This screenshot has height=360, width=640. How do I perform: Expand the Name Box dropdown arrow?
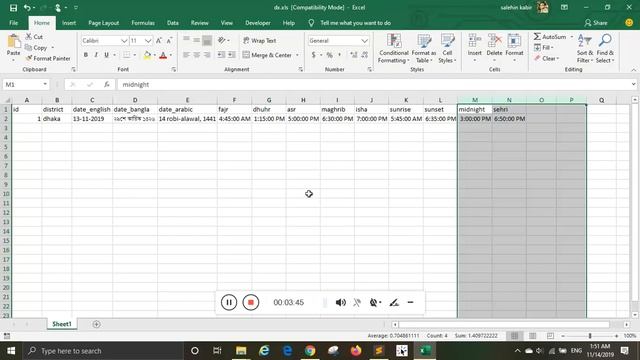(x=45, y=84)
